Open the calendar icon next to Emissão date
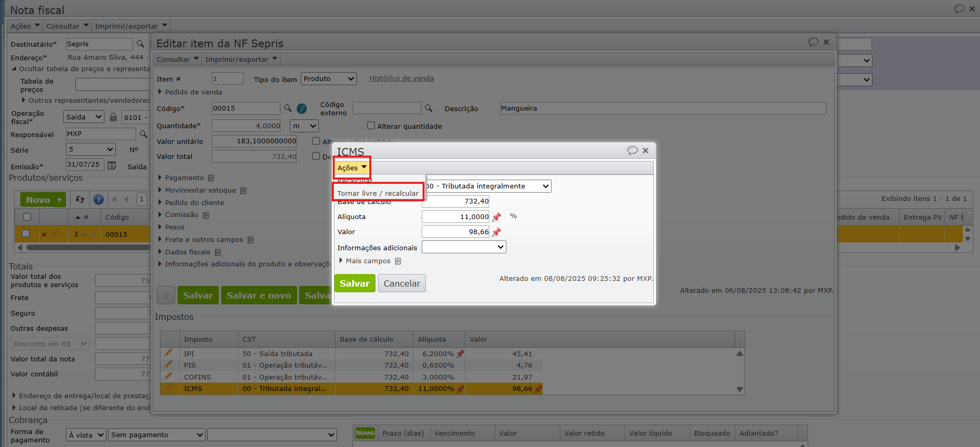 point(112,165)
